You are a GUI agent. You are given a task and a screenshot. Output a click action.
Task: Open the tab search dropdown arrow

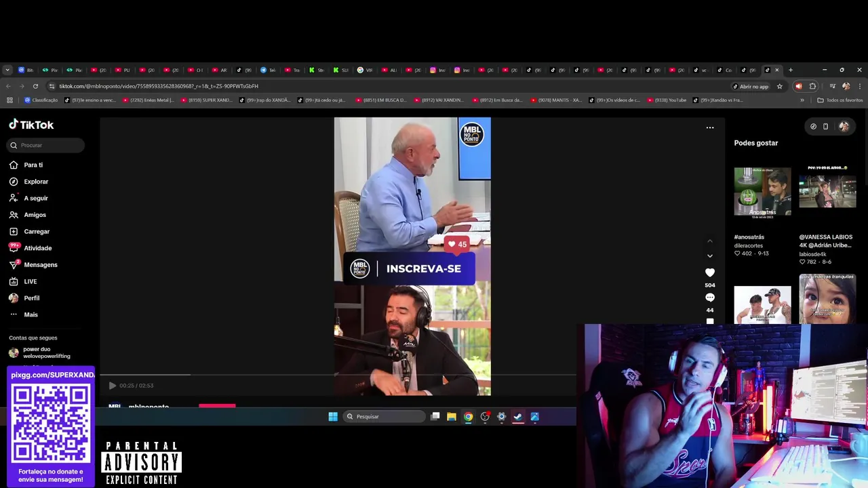pyautogui.click(x=7, y=70)
